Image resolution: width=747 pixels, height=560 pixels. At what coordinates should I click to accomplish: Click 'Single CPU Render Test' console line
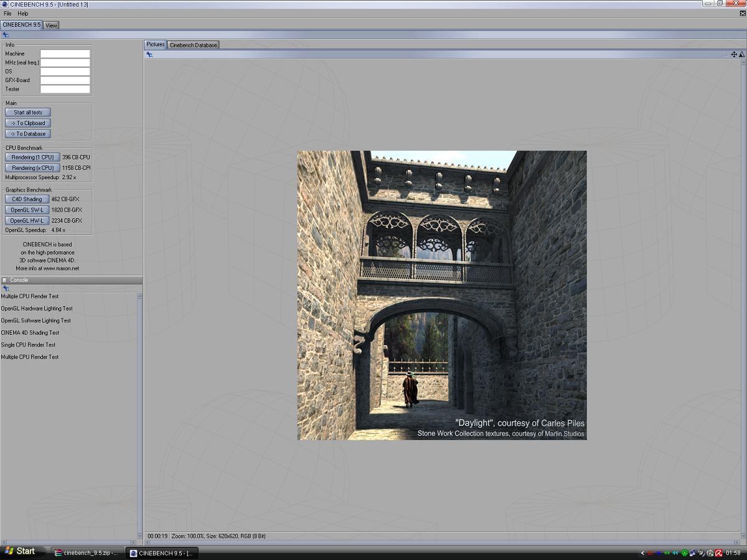click(x=28, y=345)
